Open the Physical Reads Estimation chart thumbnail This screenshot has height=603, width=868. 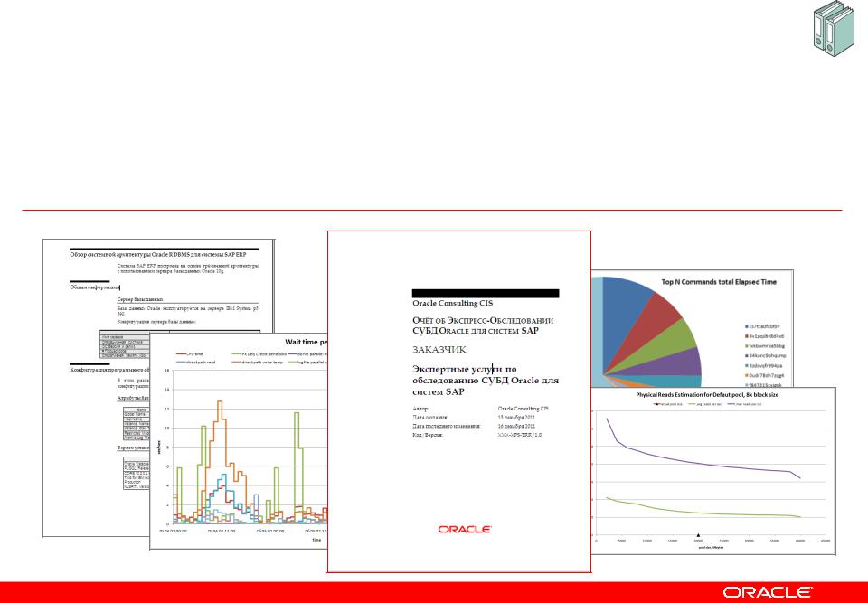coord(713,471)
